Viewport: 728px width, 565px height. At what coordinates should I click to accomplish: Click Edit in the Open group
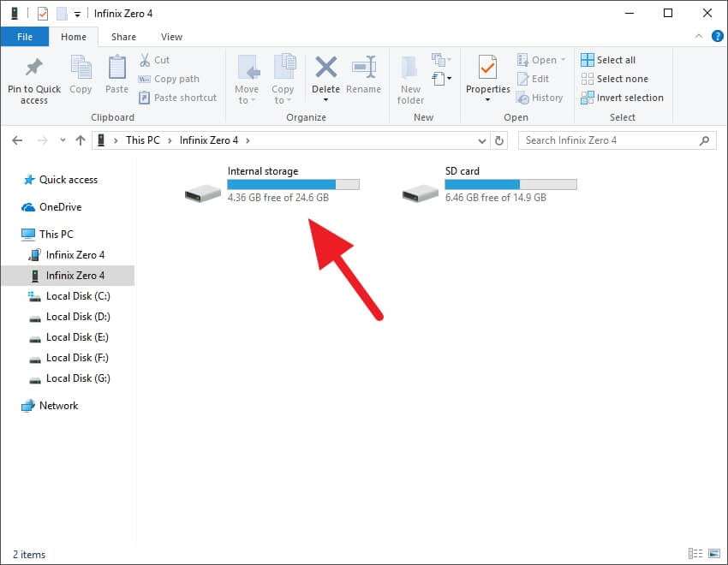pos(533,79)
